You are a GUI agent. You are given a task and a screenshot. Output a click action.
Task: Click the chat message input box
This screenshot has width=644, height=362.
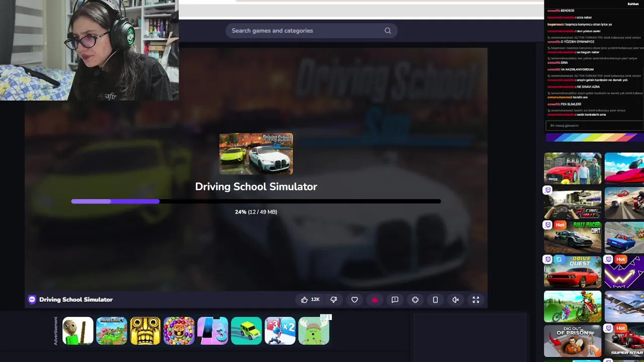point(595,126)
